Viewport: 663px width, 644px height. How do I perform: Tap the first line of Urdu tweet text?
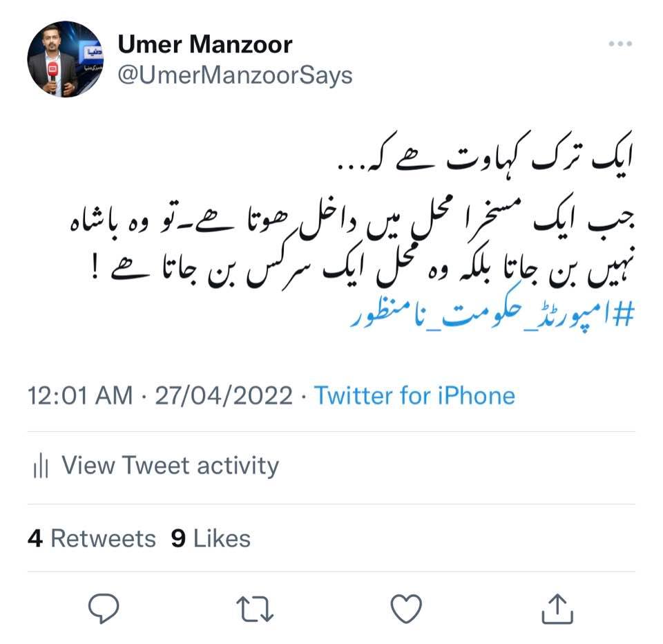pos(486,153)
